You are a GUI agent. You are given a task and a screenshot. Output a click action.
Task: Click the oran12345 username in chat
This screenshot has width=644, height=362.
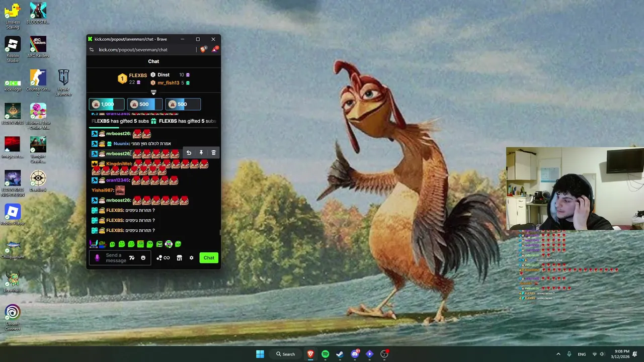tap(118, 180)
